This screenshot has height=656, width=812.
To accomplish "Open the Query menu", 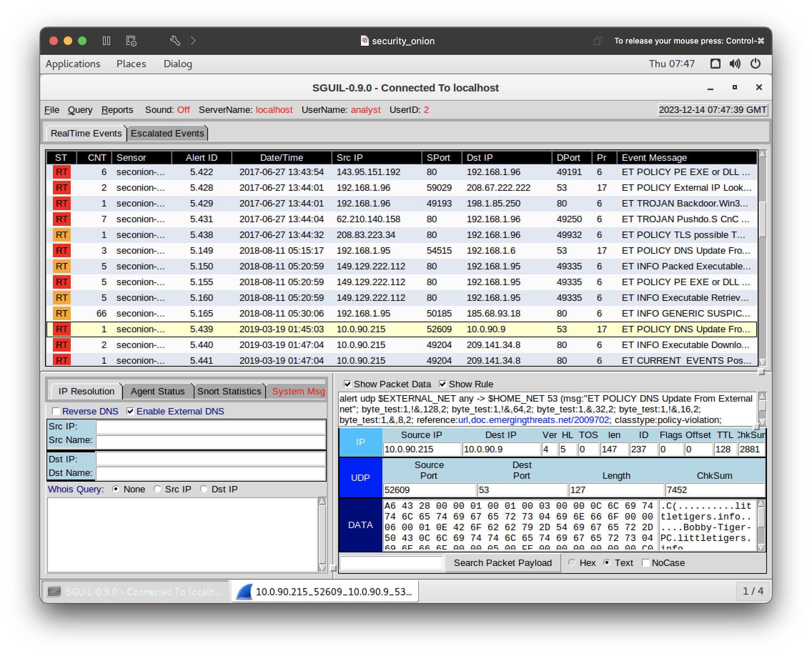I will point(80,110).
